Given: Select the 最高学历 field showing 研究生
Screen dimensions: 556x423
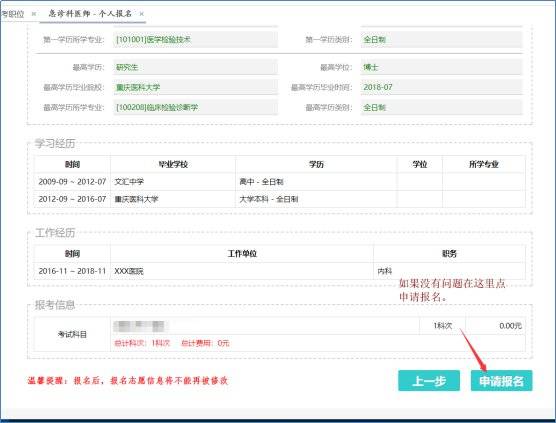Looking at the screenshot, I should 195,67.
